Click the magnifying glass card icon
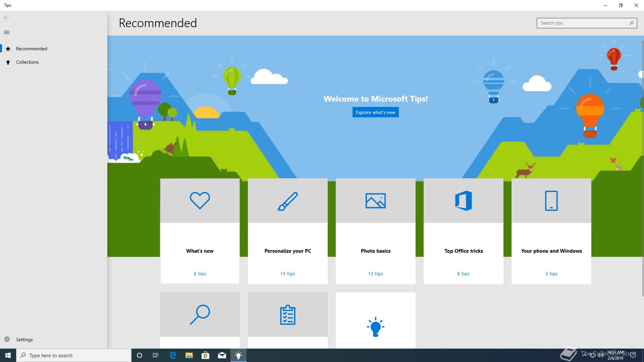 pos(200,314)
